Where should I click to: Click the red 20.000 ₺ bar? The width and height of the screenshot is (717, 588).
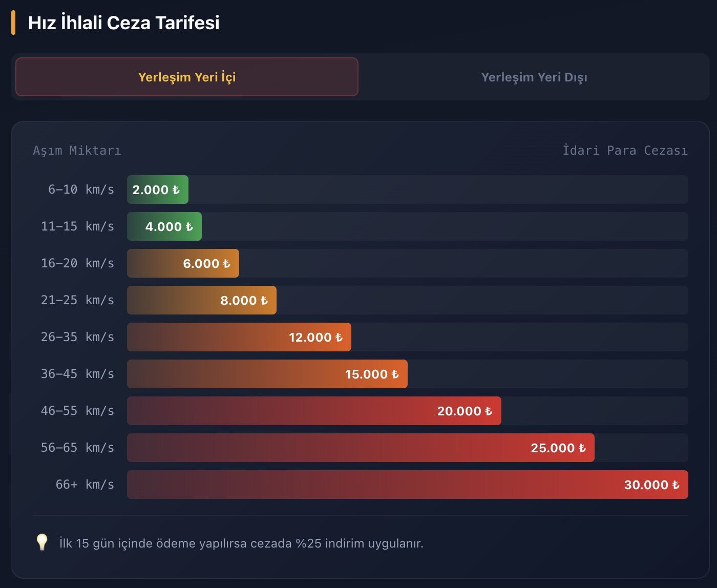point(314,411)
